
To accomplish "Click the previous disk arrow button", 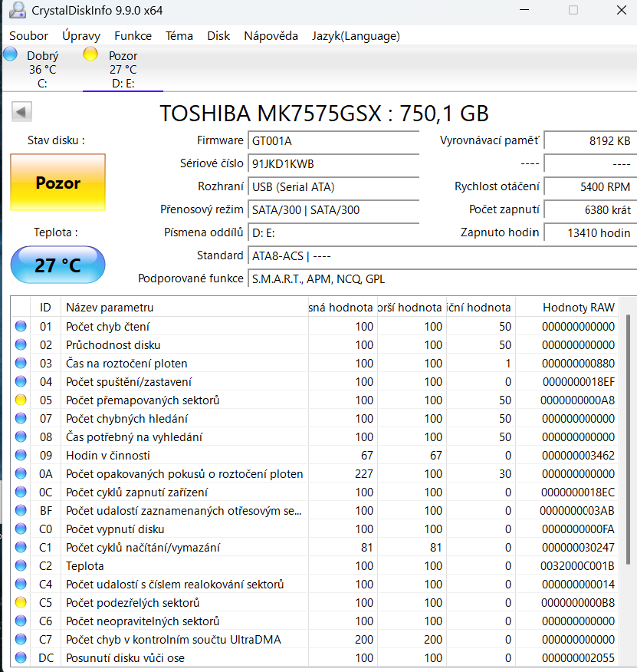I will pyautogui.click(x=21, y=112).
